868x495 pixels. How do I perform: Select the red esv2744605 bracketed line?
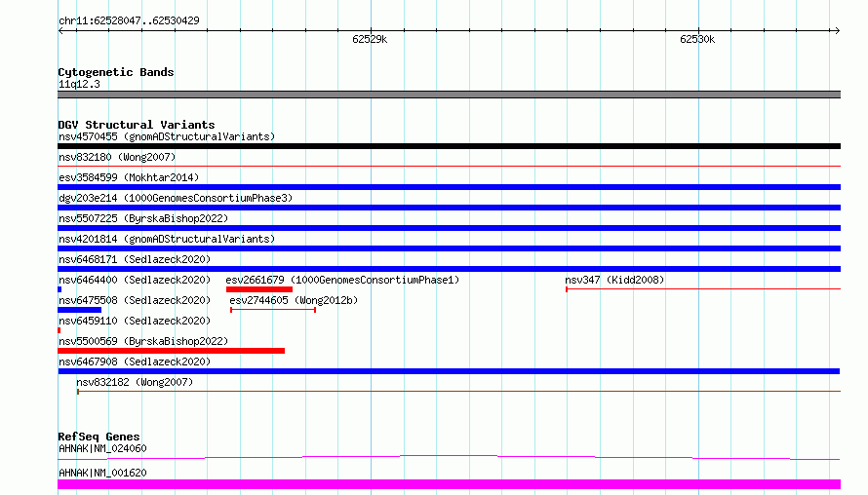[273, 310]
